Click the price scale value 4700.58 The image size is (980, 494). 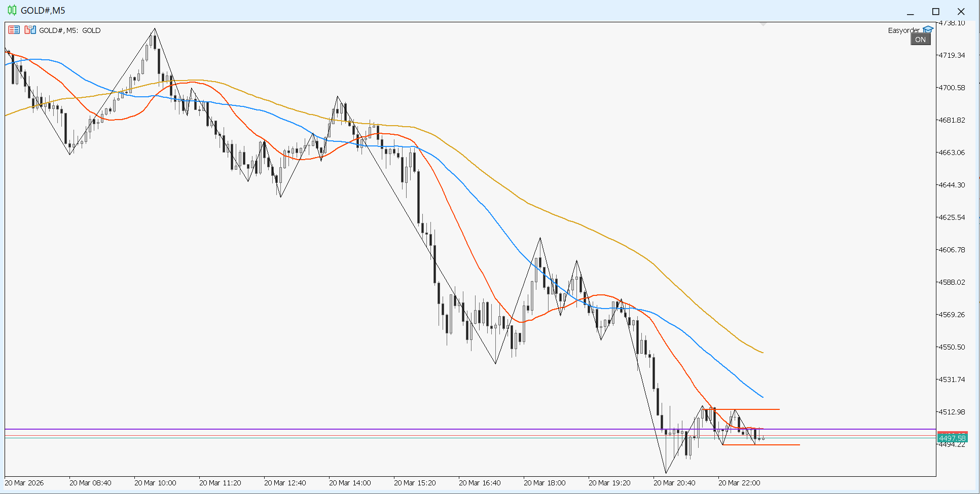(952, 88)
